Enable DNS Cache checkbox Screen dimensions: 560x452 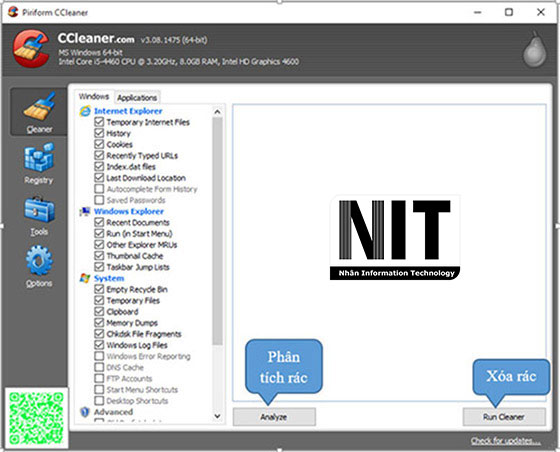pos(99,367)
